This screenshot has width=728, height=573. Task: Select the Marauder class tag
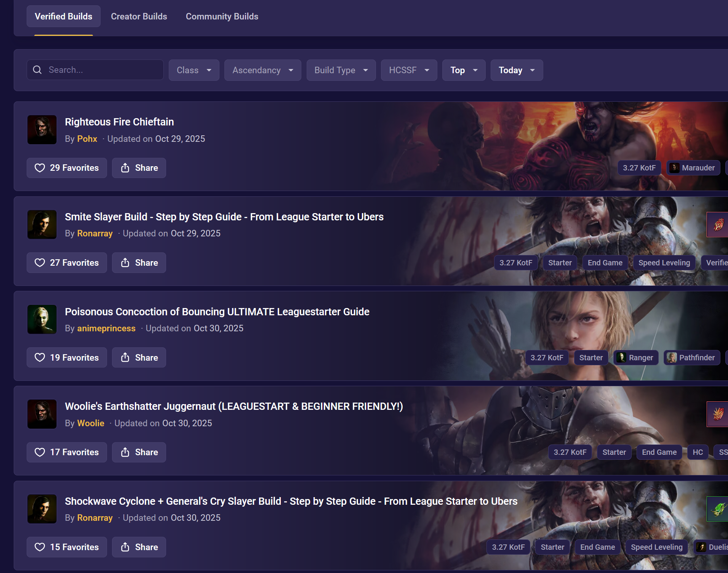click(x=693, y=168)
